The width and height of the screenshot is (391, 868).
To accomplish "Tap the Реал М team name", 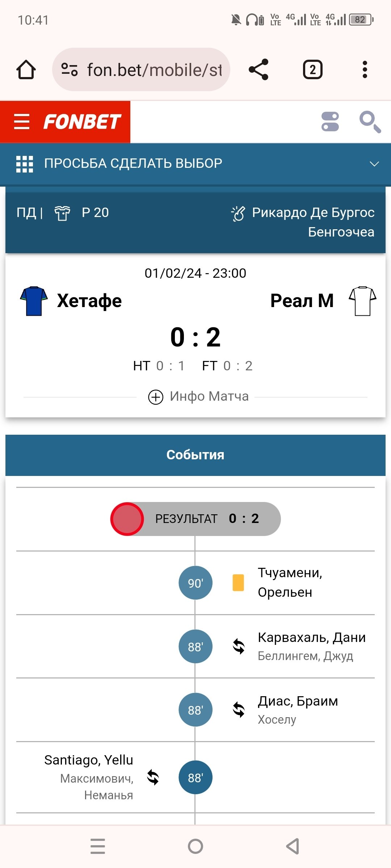I will click(302, 301).
